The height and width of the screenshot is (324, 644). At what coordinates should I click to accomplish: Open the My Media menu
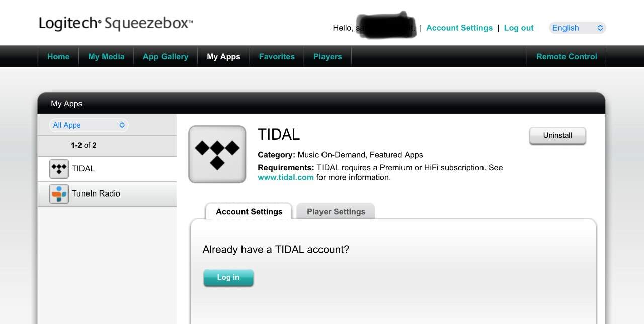point(106,56)
